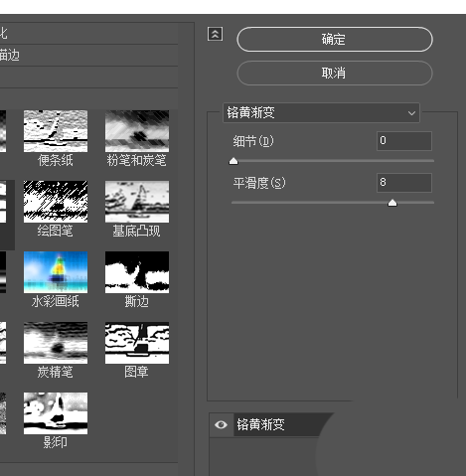
Task: Focus the 细节 value input field
Action: tap(404, 141)
